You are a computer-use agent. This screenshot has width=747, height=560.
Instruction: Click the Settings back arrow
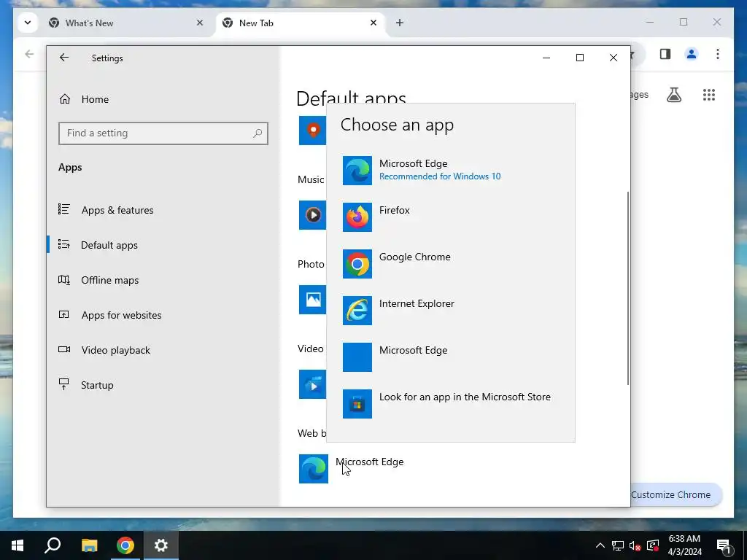pos(64,58)
